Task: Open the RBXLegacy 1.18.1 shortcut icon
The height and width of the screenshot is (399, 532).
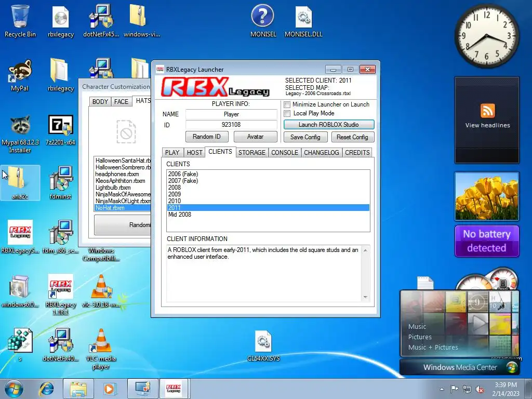Action: click(60, 295)
